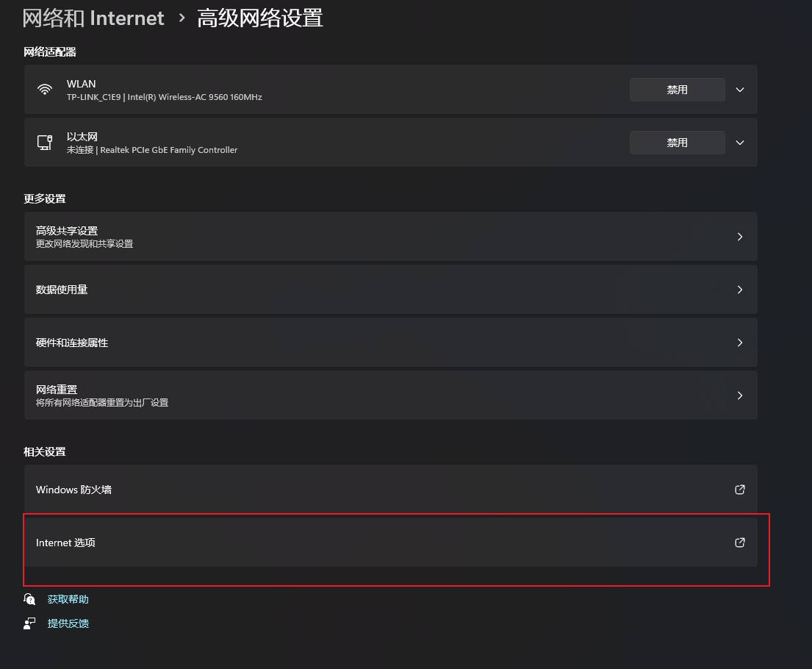Click the 获取帮助 help icon
812x669 pixels.
[x=29, y=599]
